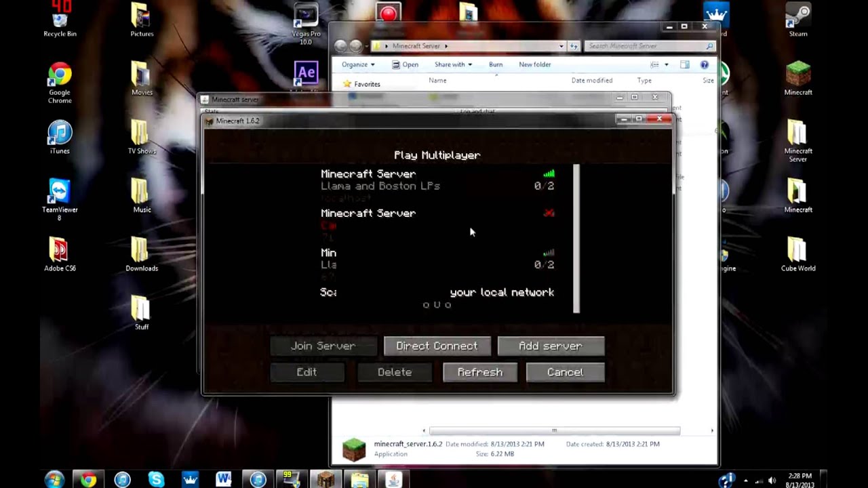This screenshot has height=488, width=868.
Task: Click Edit button in Minecraft
Action: pos(307,372)
